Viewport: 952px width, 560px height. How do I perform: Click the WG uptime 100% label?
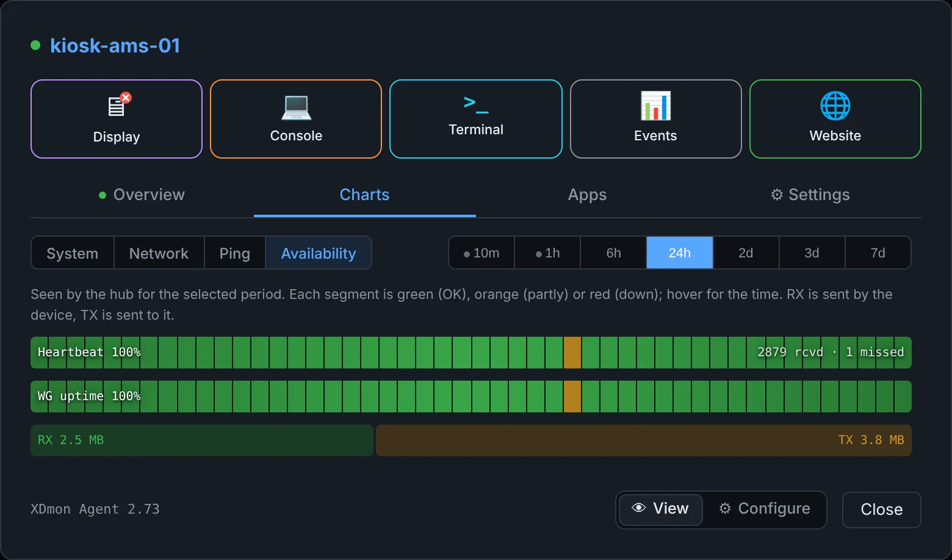(89, 396)
